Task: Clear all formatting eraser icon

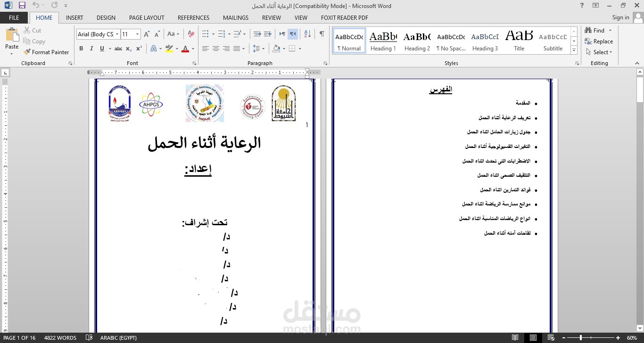Action: [191, 34]
